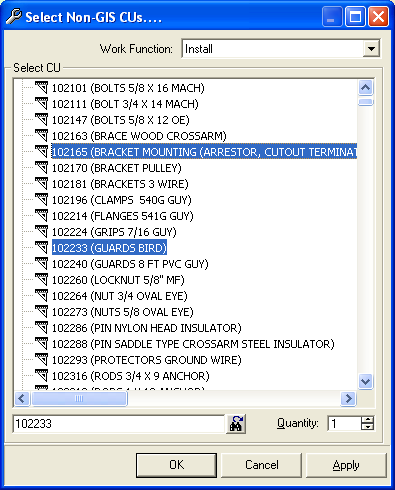Select 102165 (BRACKET MOUNTING) row
This screenshot has width=395, height=490.
(x=204, y=152)
